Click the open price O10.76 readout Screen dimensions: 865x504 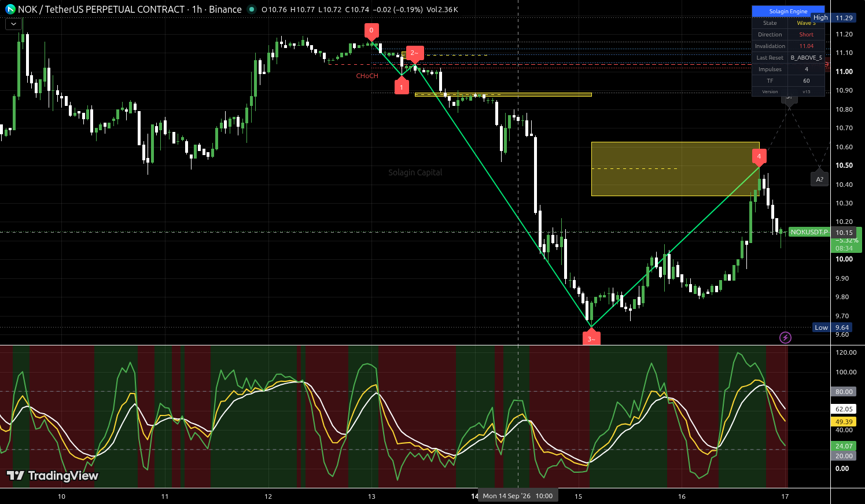[274, 10]
